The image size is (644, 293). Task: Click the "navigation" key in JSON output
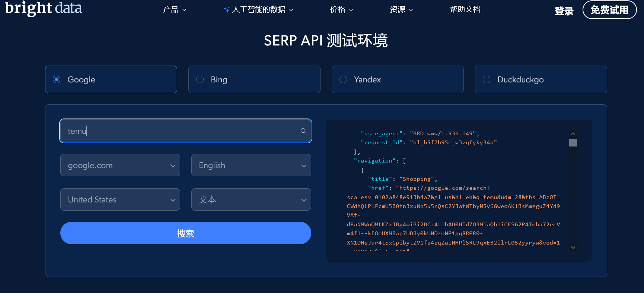coord(374,161)
